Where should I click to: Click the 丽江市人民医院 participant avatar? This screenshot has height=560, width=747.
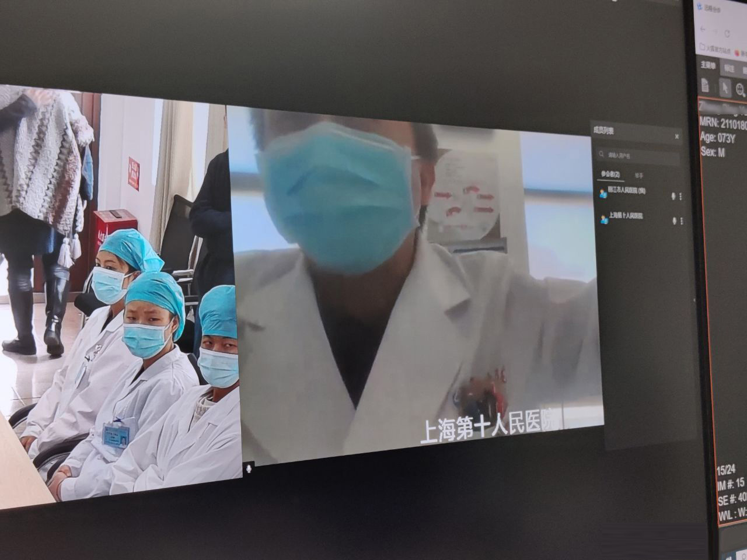603,193
